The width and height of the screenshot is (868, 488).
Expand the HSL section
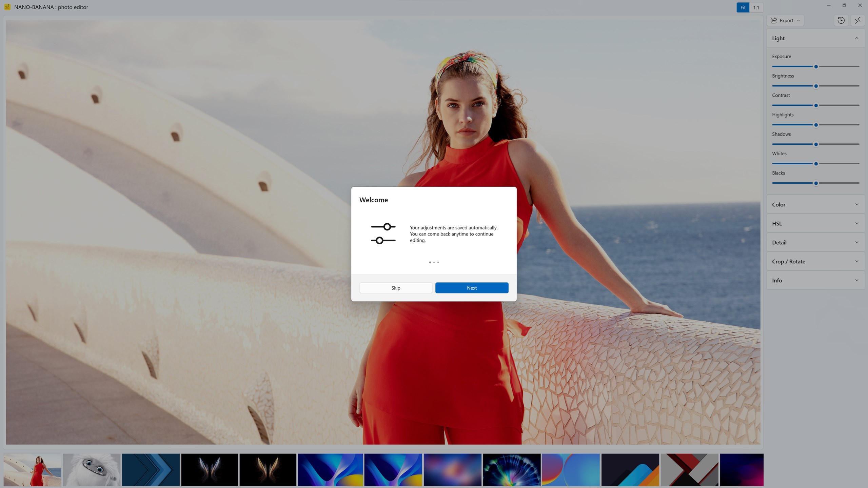[815, 223]
